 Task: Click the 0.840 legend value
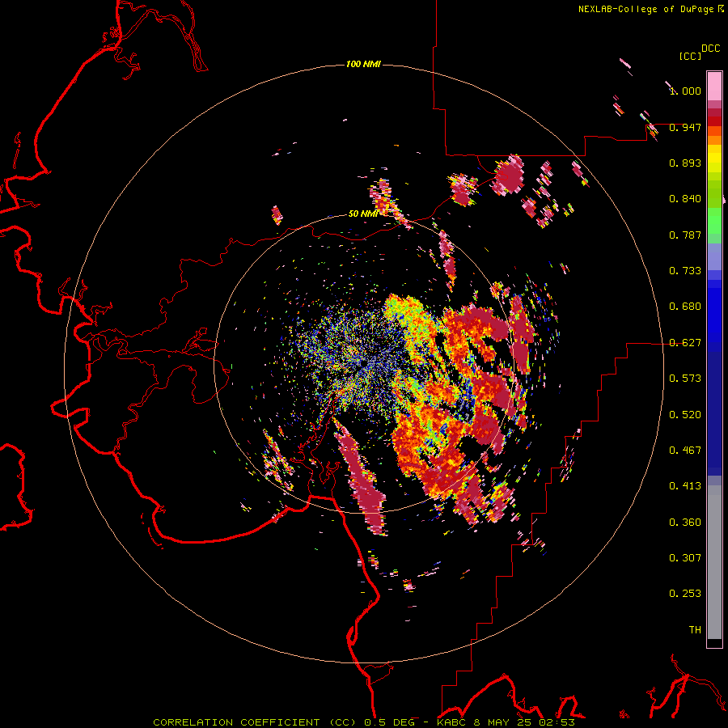point(685,199)
